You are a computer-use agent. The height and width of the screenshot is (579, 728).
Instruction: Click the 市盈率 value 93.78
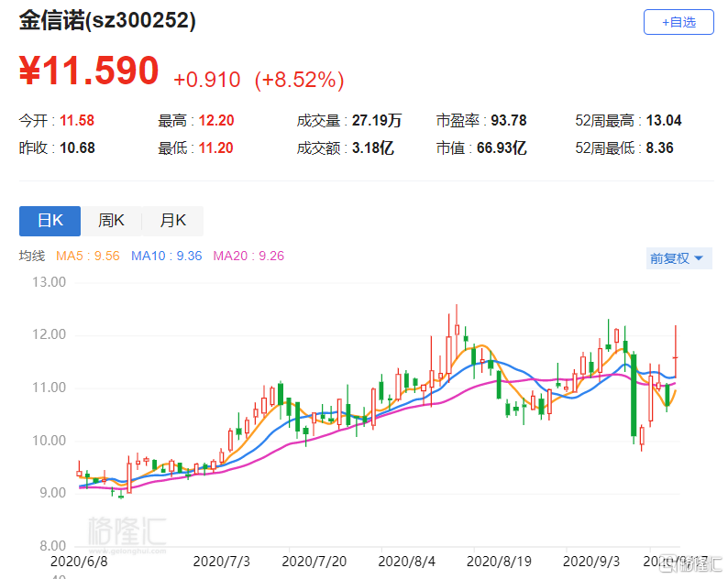pyautogui.click(x=509, y=121)
